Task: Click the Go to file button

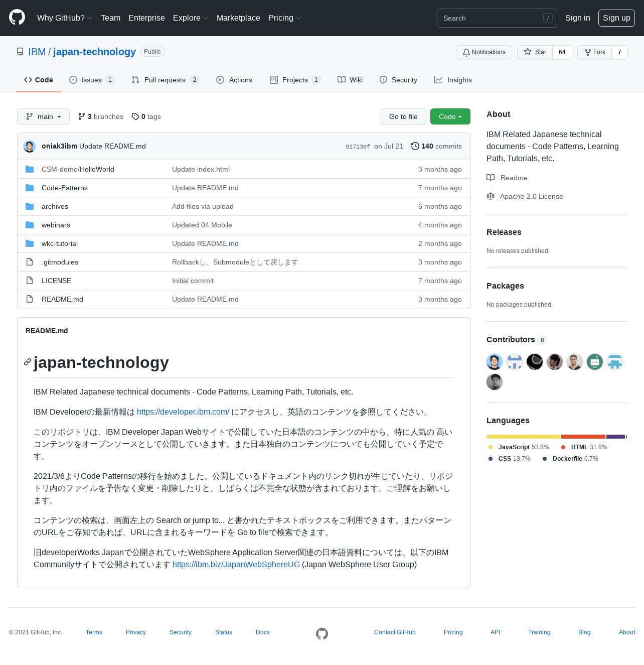Action: pos(403,116)
